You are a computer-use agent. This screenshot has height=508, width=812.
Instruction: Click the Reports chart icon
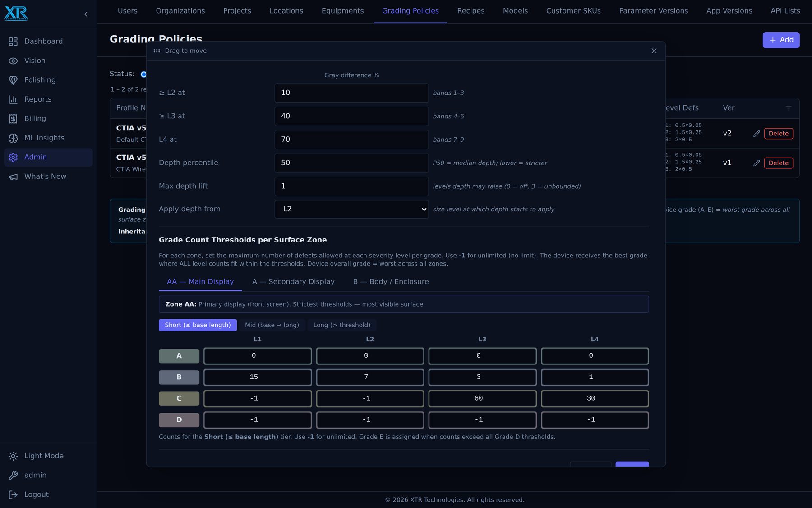[x=13, y=99]
